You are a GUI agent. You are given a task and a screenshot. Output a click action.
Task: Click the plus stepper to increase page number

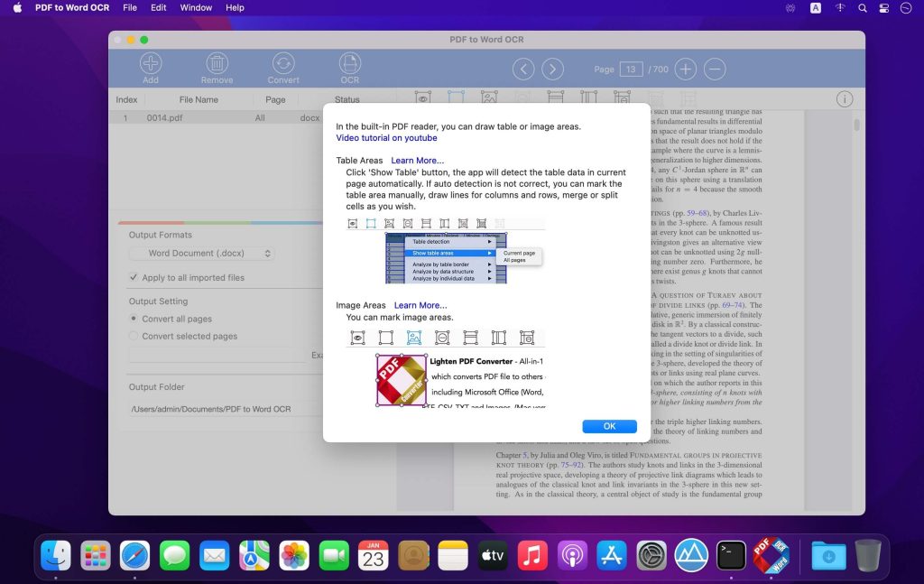click(x=685, y=69)
